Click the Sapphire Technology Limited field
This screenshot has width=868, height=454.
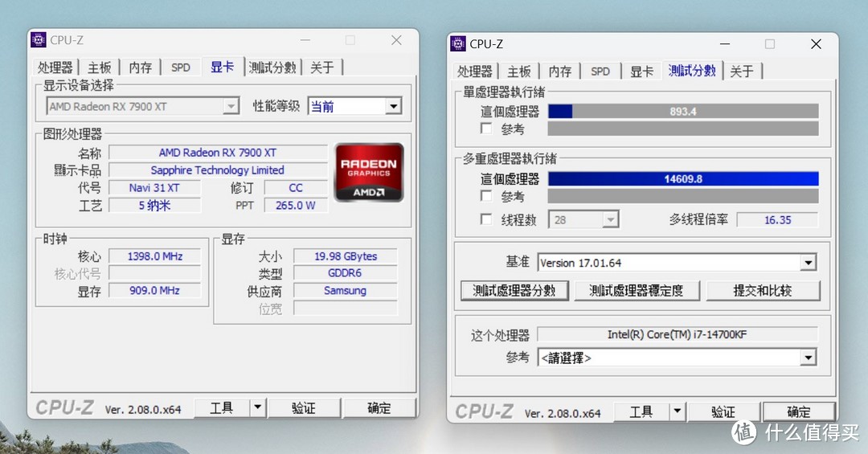click(x=218, y=170)
